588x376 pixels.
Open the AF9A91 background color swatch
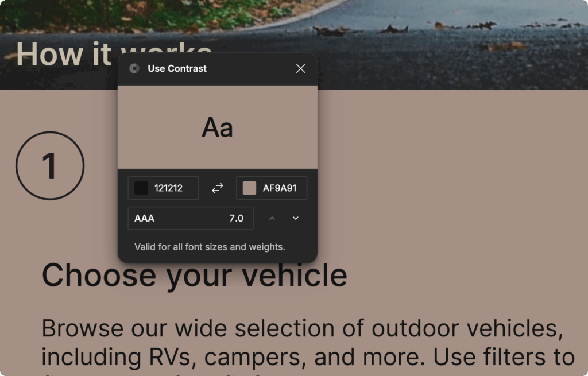(249, 188)
